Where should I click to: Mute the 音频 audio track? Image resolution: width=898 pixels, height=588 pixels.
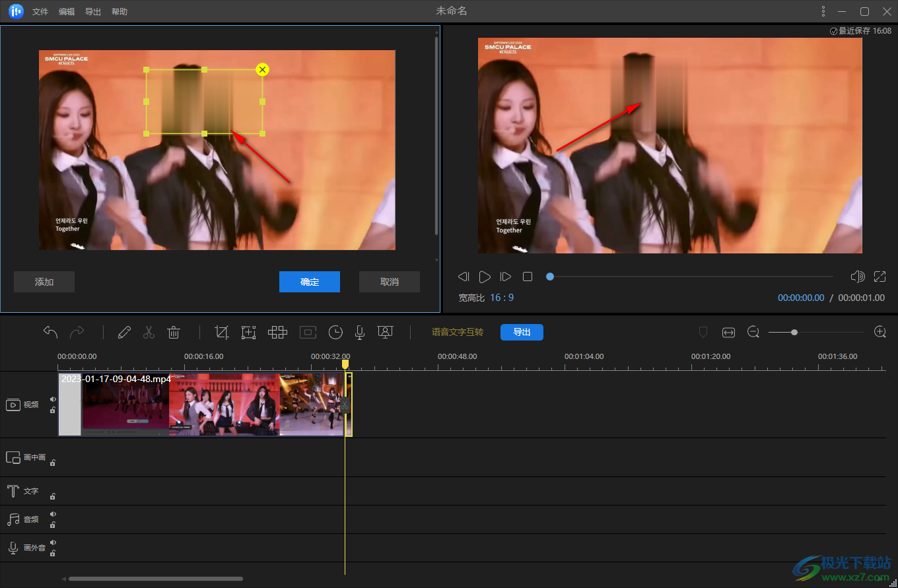[x=53, y=514]
